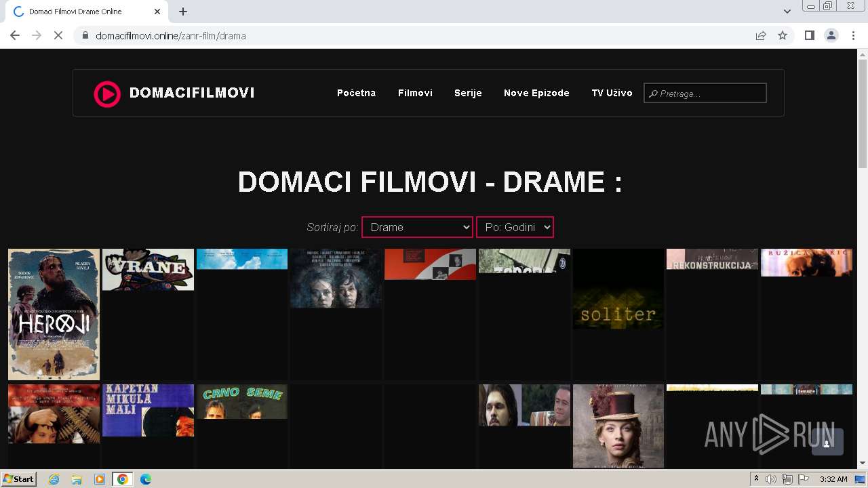Image resolution: width=868 pixels, height=488 pixels.
Task: Go to Početna page
Action: point(356,93)
